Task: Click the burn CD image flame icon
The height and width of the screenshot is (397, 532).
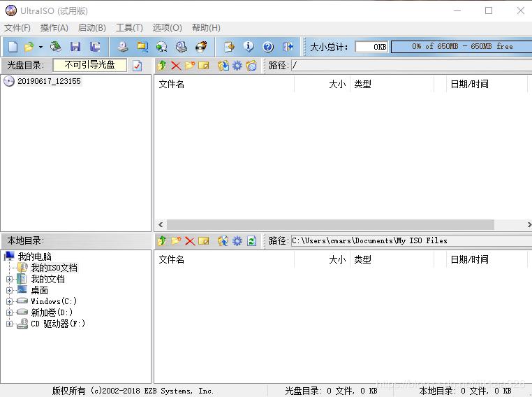Action: point(201,47)
